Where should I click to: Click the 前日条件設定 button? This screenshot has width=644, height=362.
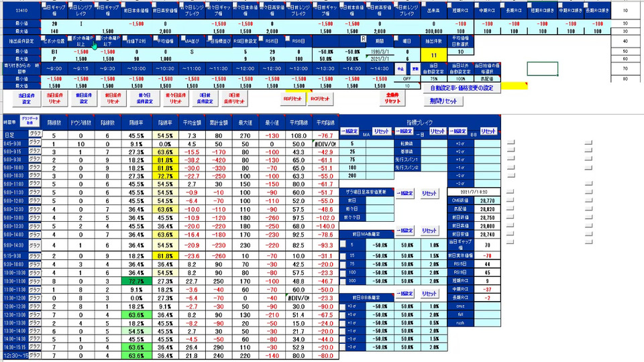[84, 99]
